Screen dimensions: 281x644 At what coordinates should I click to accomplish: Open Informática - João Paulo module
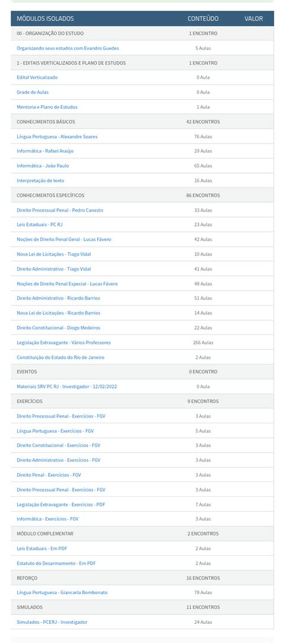(x=43, y=165)
